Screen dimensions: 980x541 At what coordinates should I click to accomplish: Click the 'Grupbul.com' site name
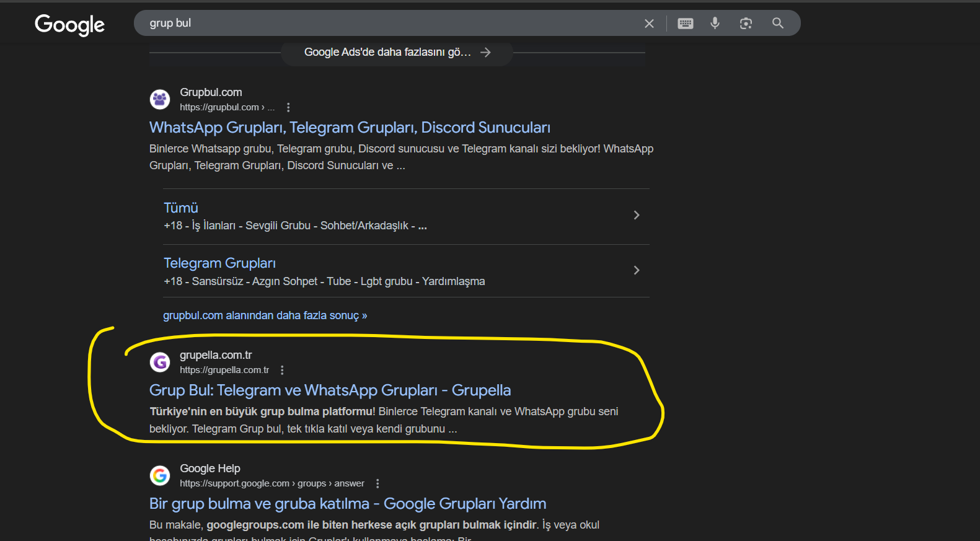point(211,92)
